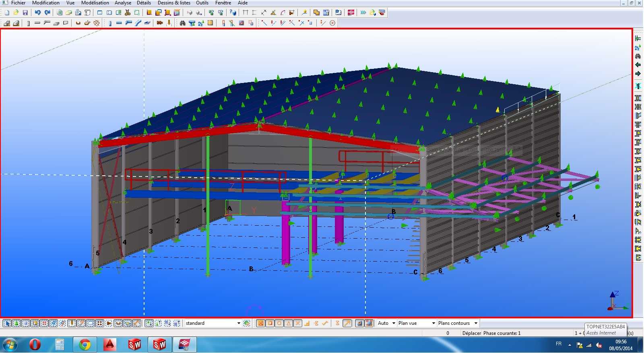Toggle the select surface treatments switch
Image resolution: width=644 pixels, height=353 pixels.
[35, 323]
